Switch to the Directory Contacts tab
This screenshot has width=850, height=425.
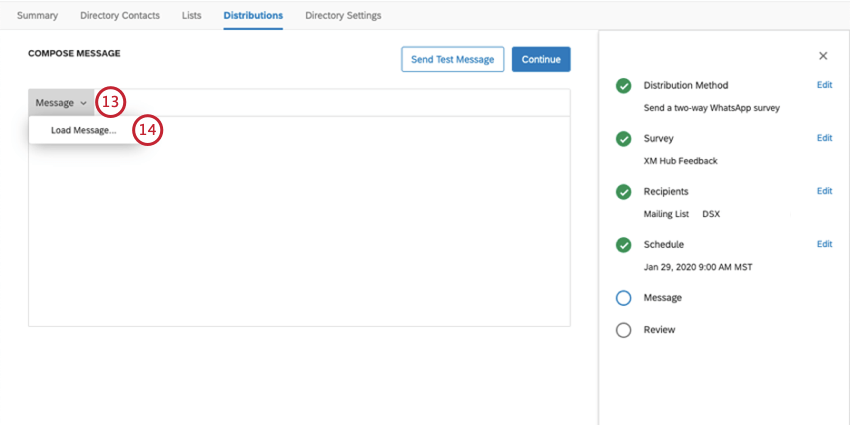click(120, 15)
